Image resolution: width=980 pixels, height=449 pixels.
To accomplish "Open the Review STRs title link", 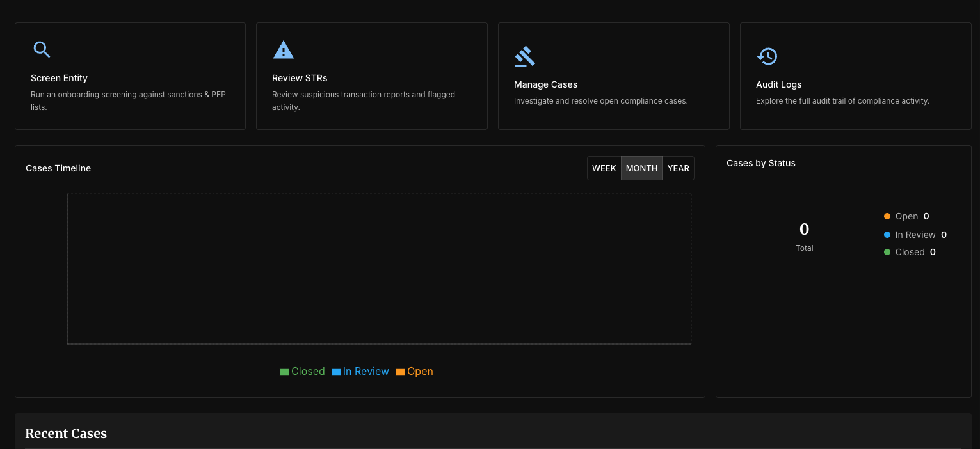I will tap(300, 78).
